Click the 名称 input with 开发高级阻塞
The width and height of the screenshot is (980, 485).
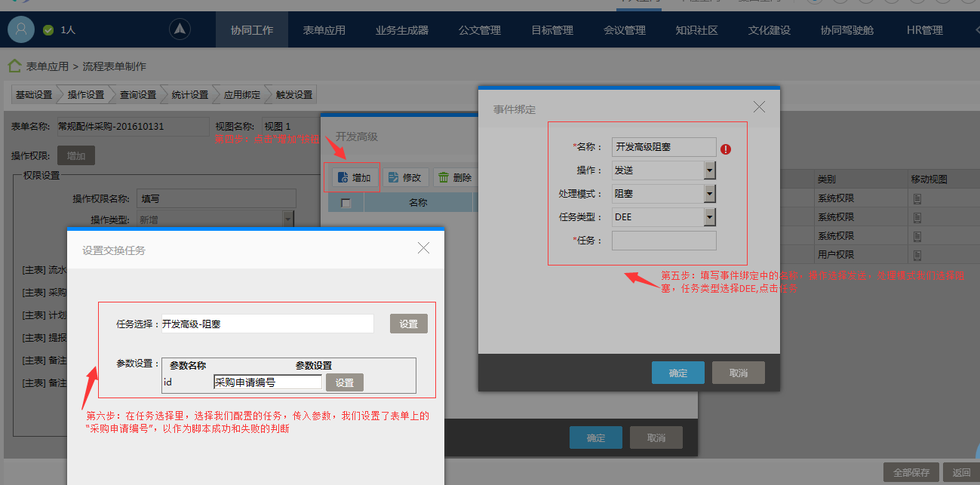coord(664,147)
